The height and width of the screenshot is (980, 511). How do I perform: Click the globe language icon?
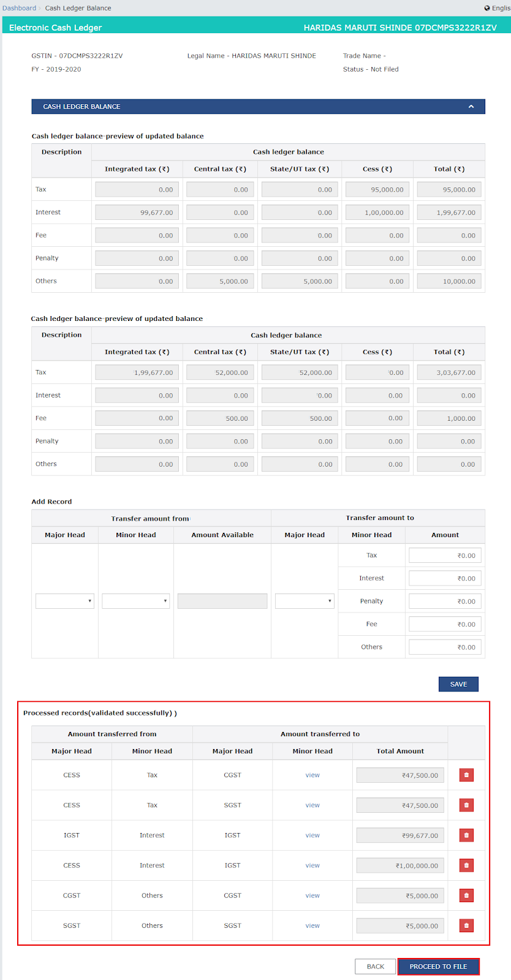click(x=487, y=8)
